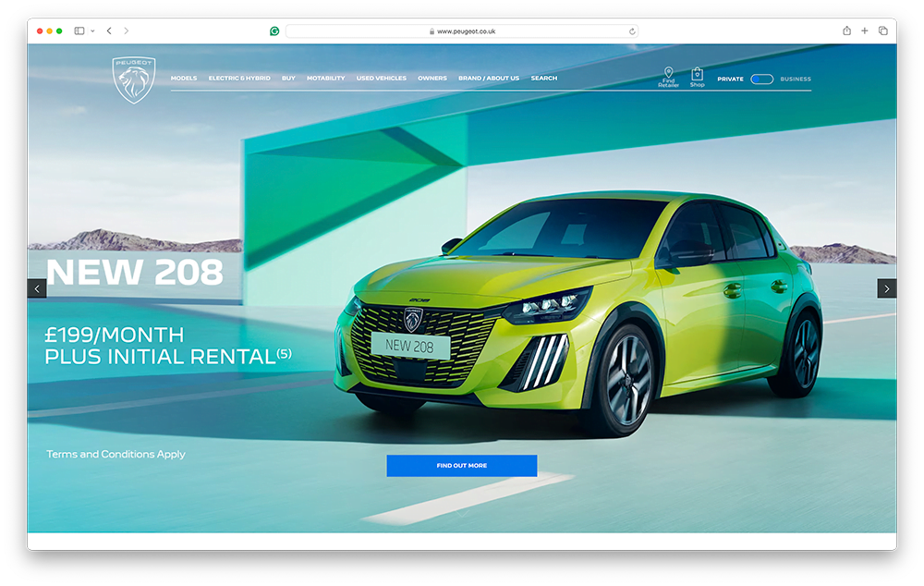Click the PLUS INITIAL RENTAL text

pos(160,357)
